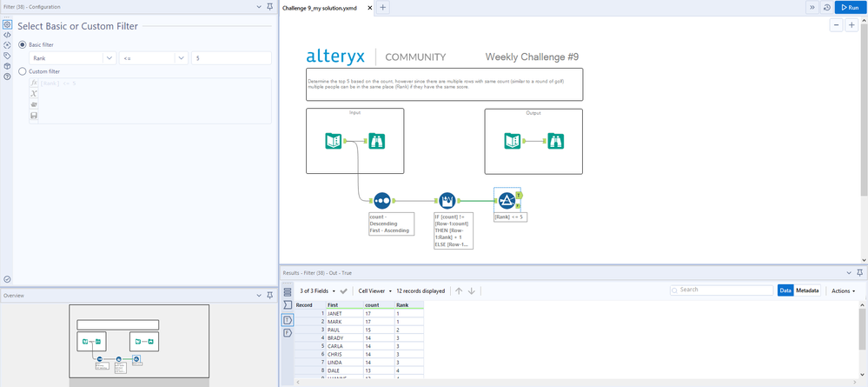Select the JANET cell in Results

click(344, 313)
